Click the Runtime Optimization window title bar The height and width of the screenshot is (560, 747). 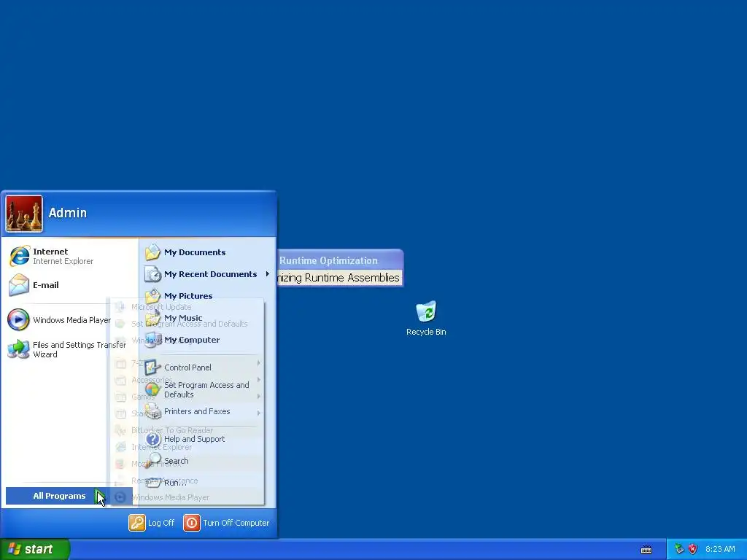340,260
